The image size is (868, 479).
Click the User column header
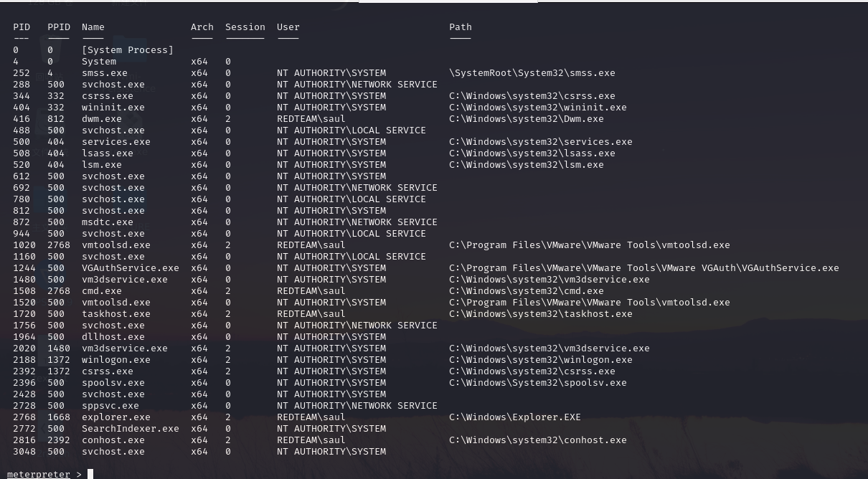(x=288, y=27)
